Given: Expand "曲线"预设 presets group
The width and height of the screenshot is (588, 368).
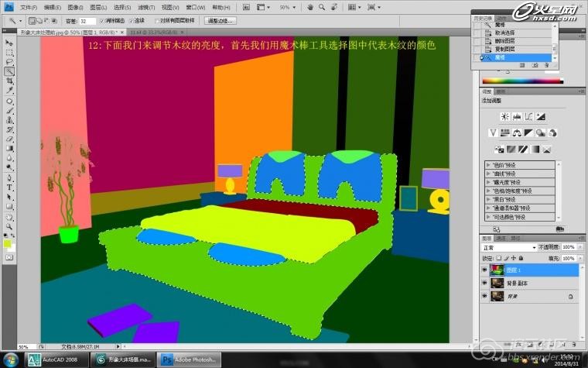Looking at the screenshot, I should click(488, 174).
